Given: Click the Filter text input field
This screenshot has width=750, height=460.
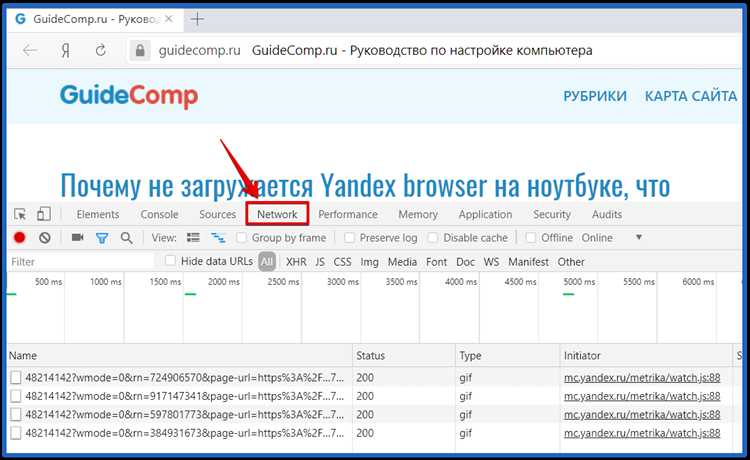Looking at the screenshot, I should 81,262.
